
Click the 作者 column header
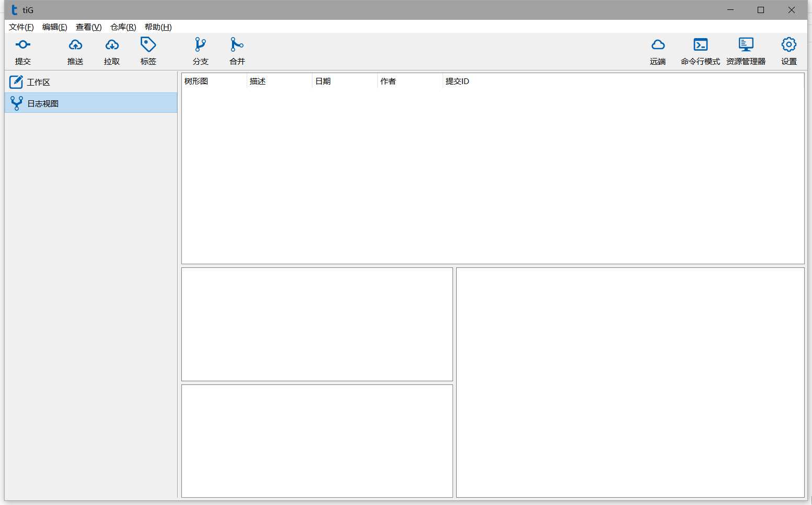(x=410, y=81)
